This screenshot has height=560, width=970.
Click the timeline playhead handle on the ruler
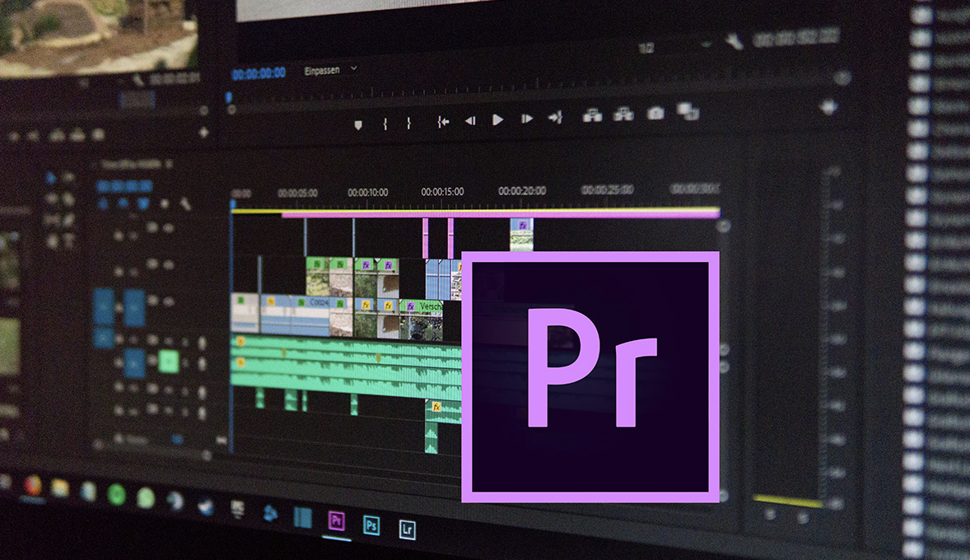pos(232,203)
